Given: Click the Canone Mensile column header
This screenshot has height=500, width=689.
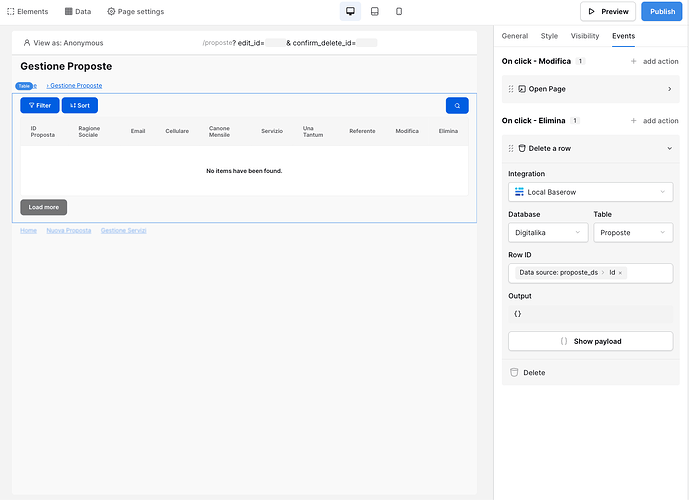Looking at the screenshot, I should [219, 131].
